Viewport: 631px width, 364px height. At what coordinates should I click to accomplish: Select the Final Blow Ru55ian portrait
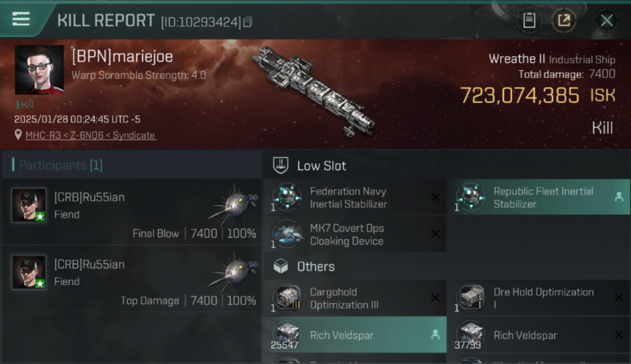pyautogui.click(x=29, y=205)
